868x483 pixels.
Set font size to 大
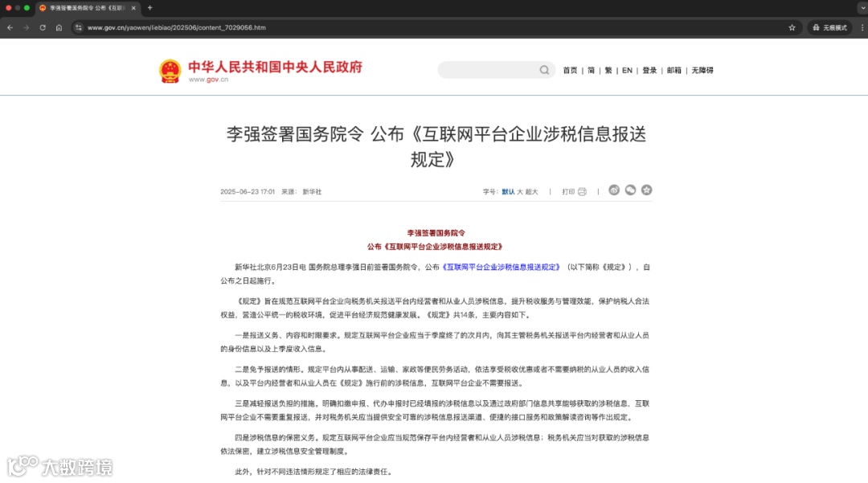(520, 192)
